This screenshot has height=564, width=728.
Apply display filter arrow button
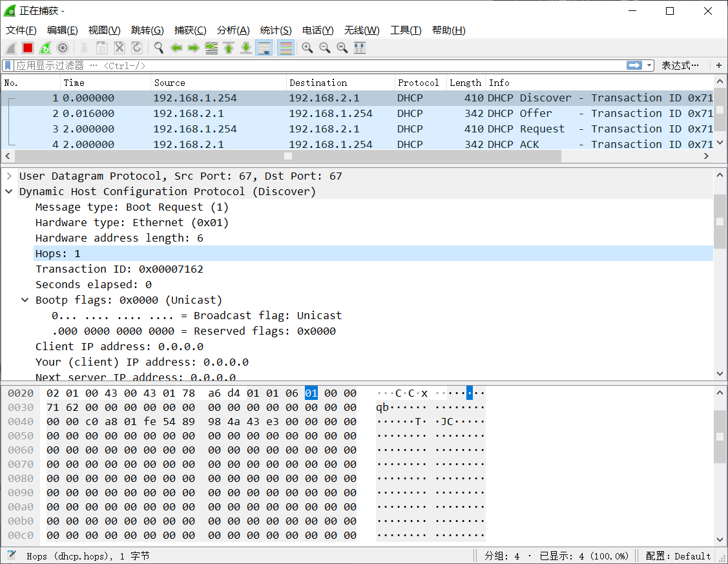pos(634,65)
